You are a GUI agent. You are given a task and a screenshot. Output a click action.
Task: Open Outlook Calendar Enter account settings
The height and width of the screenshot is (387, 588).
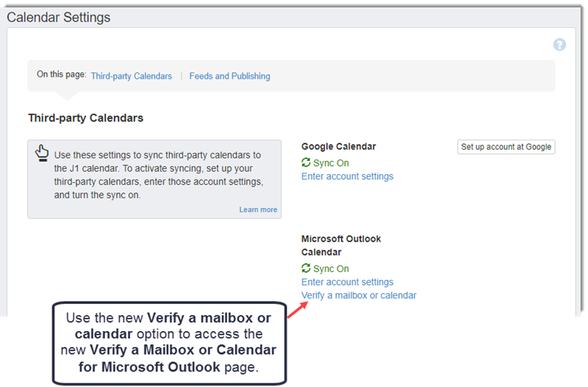(x=347, y=282)
